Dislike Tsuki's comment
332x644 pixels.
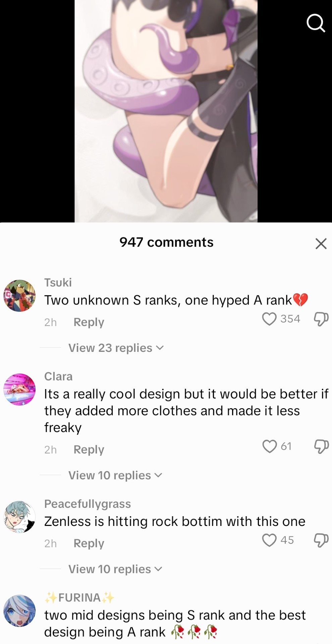pos(321,319)
